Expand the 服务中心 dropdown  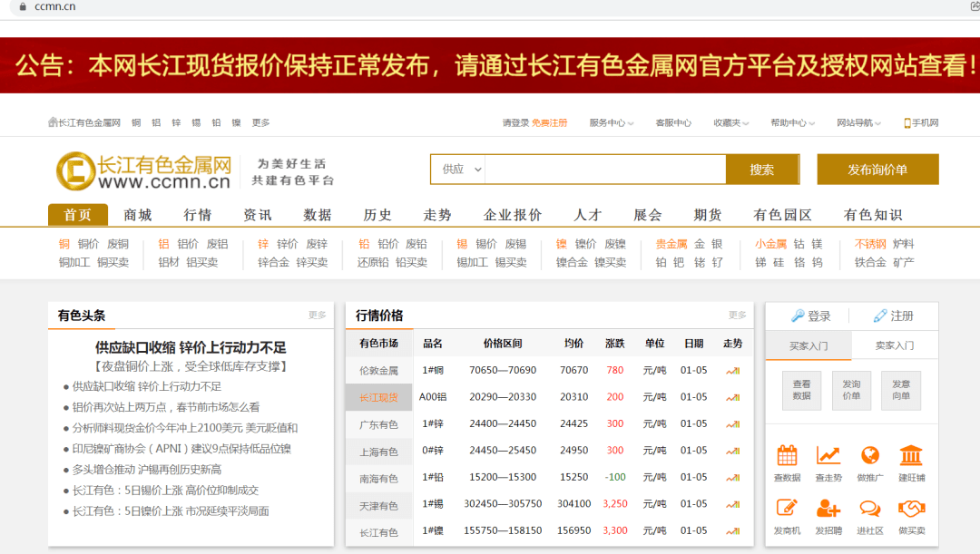607,121
